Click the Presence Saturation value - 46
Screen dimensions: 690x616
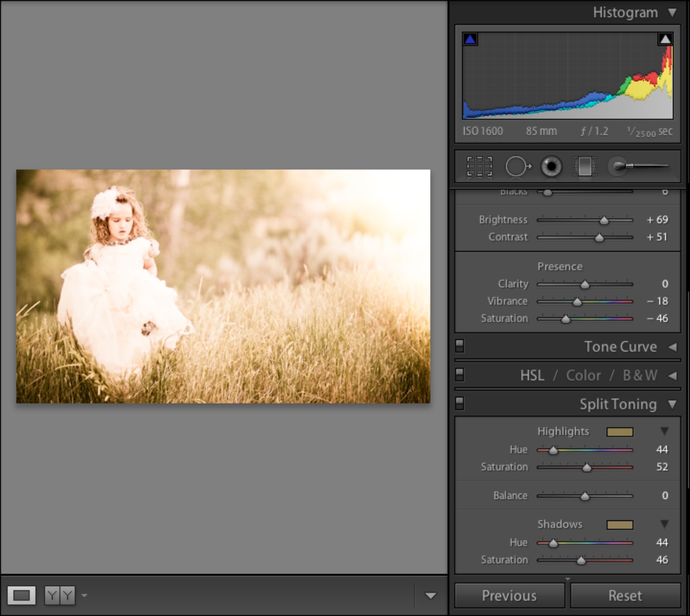(x=657, y=318)
